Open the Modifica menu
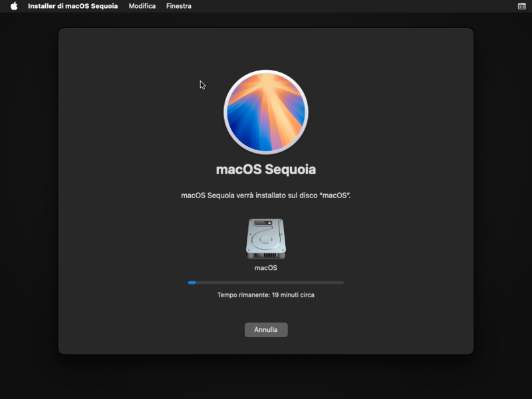The width and height of the screenshot is (532, 399). pos(142,7)
